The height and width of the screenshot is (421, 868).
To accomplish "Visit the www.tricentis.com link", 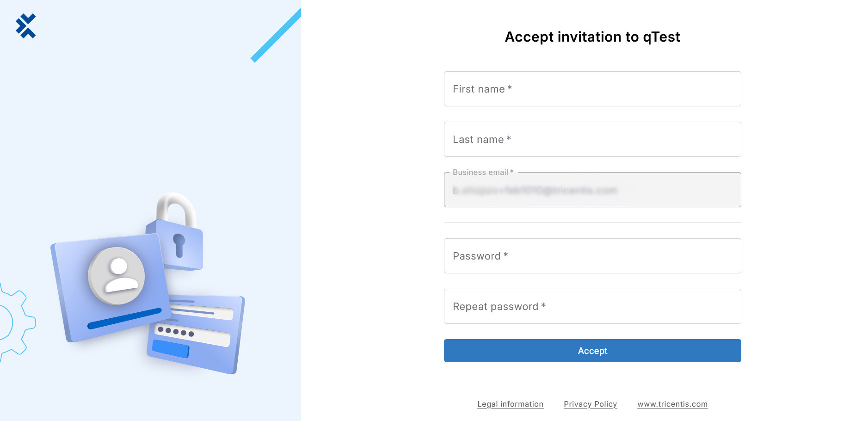I will click(672, 404).
